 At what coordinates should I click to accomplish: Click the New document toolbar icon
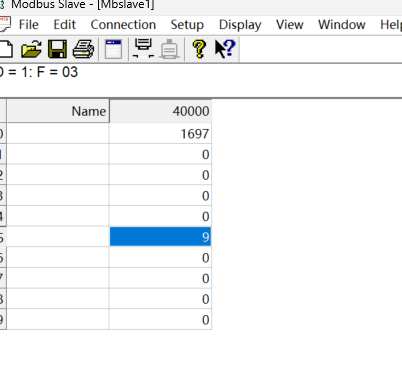[x=6, y=49]
